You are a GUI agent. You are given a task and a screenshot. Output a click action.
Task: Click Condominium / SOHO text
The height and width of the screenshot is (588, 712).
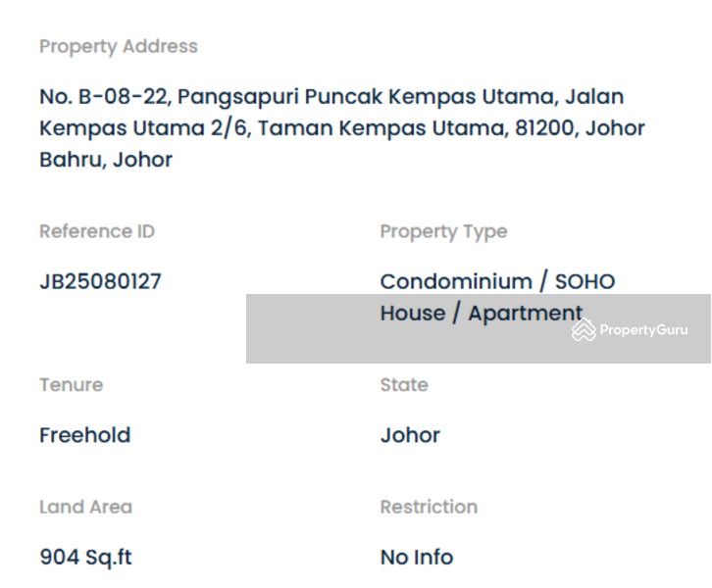497,281
